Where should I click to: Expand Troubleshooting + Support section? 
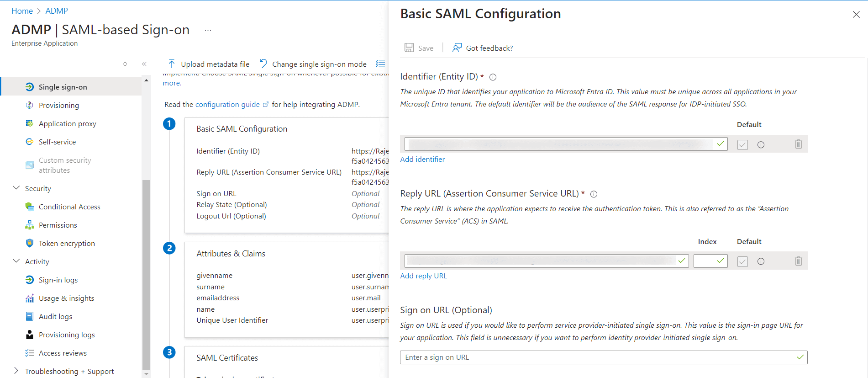click(16, 371)
